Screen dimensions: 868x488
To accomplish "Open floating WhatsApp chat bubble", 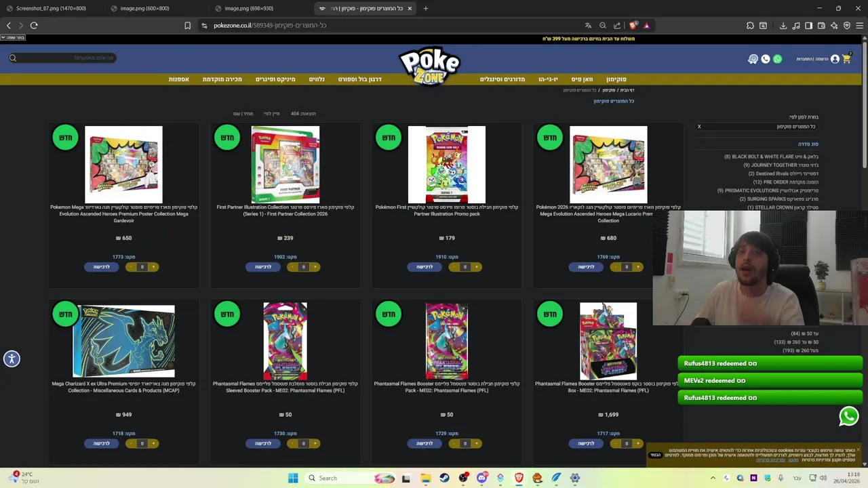I will tap(848, 416).
